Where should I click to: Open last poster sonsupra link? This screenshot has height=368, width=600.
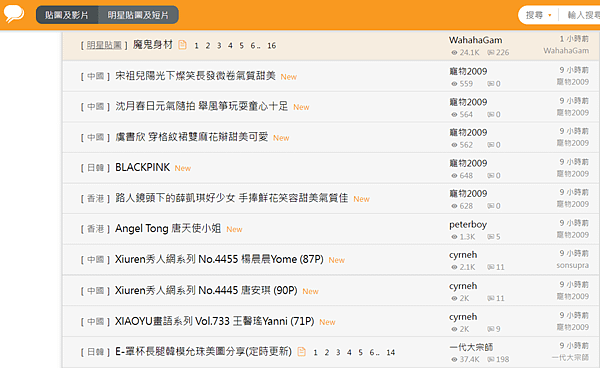[572, 265]
